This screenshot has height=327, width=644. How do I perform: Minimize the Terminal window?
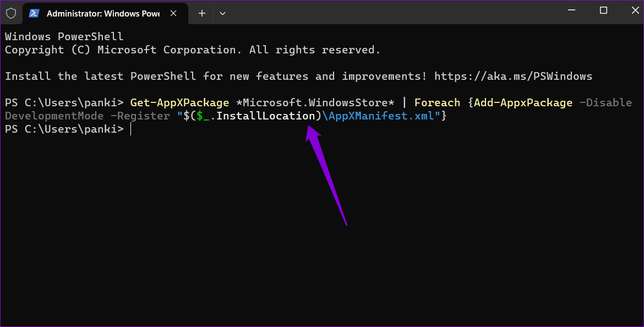[x=571, y=10]
